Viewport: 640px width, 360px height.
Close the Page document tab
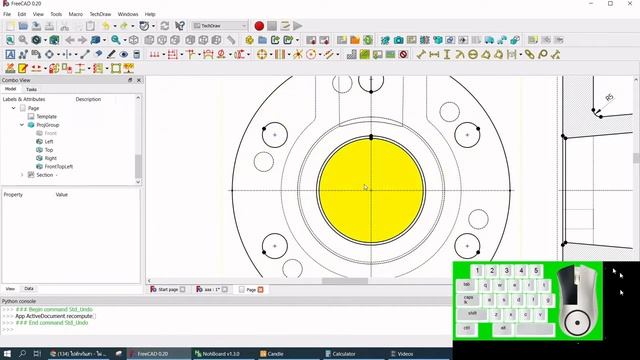click(x=260, y=289)
